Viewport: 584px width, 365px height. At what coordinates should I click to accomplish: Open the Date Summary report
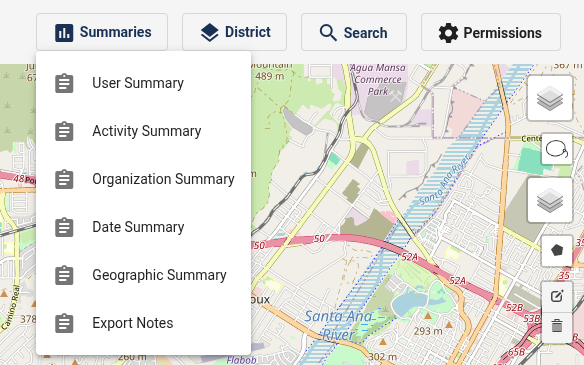[x=143, y=227]
